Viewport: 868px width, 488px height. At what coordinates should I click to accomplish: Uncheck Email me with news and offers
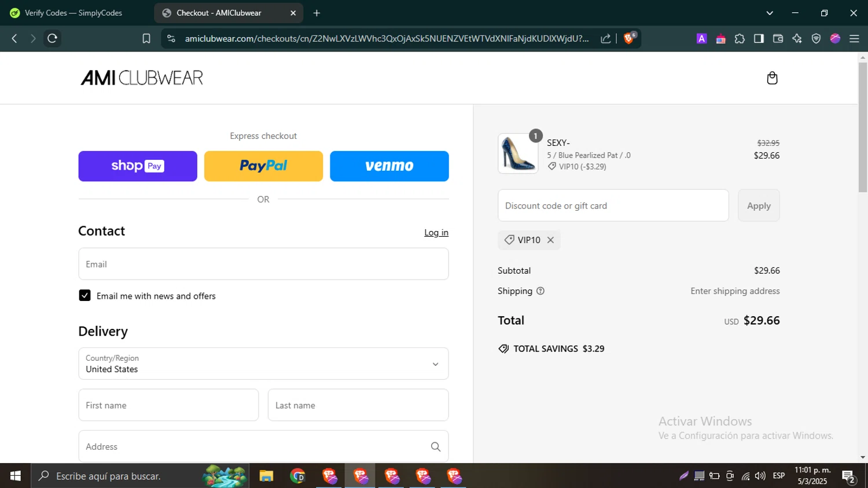pyautogui.click(x=84, y=296)
